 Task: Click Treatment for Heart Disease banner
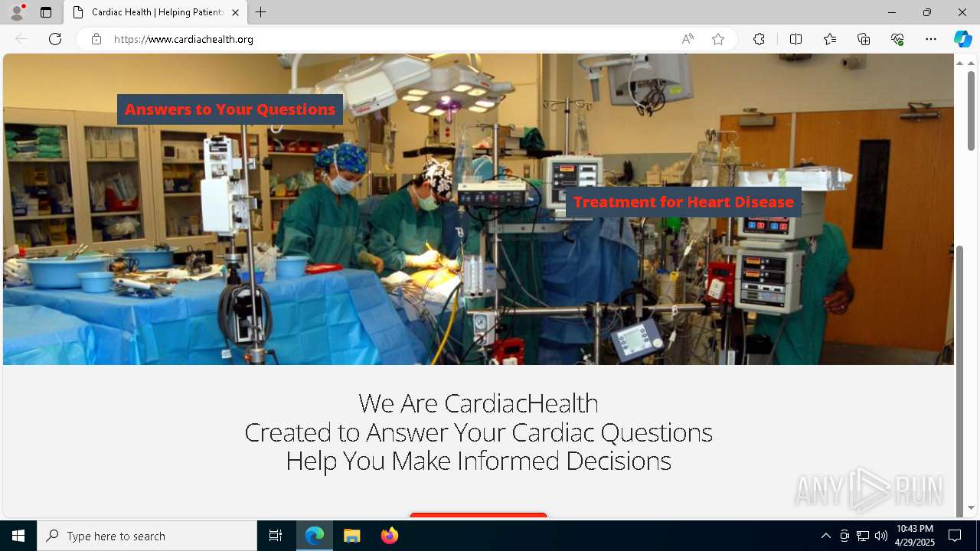coord(683,202)
